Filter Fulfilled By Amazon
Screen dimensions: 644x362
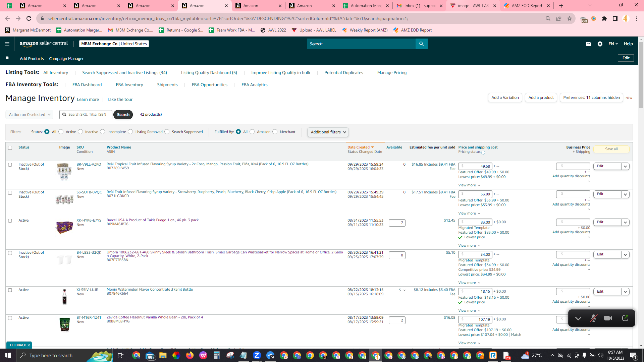252,132
